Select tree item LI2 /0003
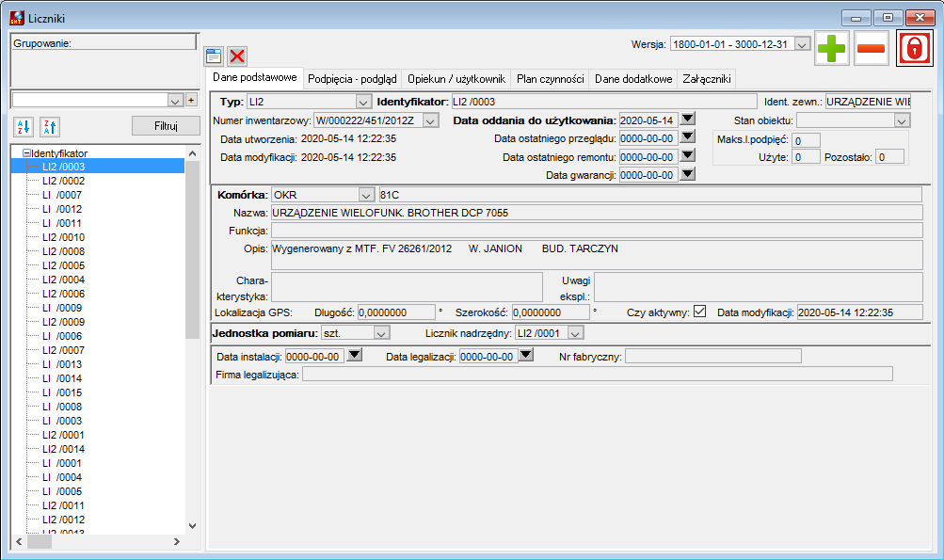The height and width of the screenshot is (560, 944). (x=63, y=167)
